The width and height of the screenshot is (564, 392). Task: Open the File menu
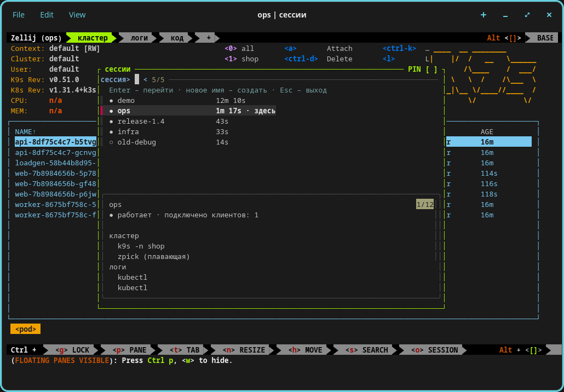tap(19, 15)
